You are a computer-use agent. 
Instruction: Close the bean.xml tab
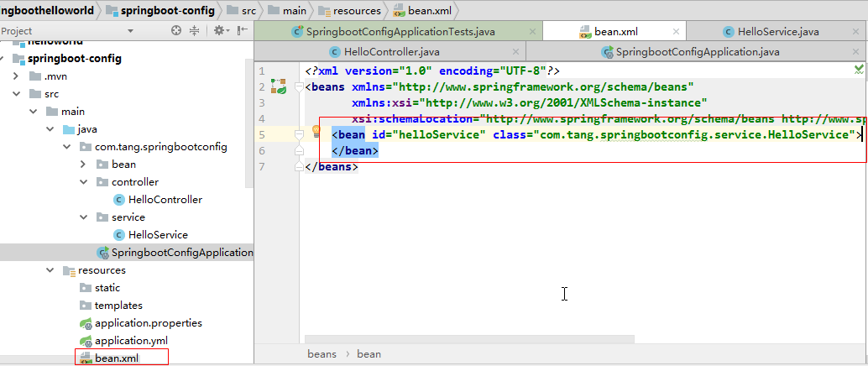pos(676,32)
